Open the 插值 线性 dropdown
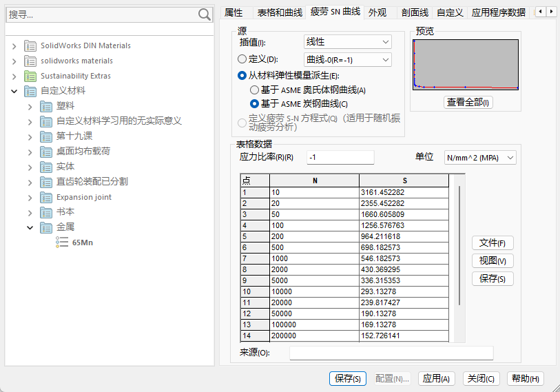The width and height of the screenshot is (560, 392). click(x=348, y=42)
